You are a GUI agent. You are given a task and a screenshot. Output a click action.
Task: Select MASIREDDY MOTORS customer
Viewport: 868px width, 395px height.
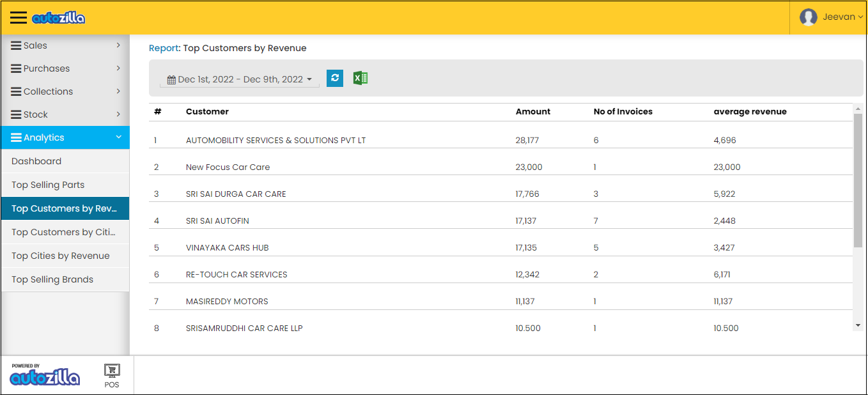click(227, 301)
